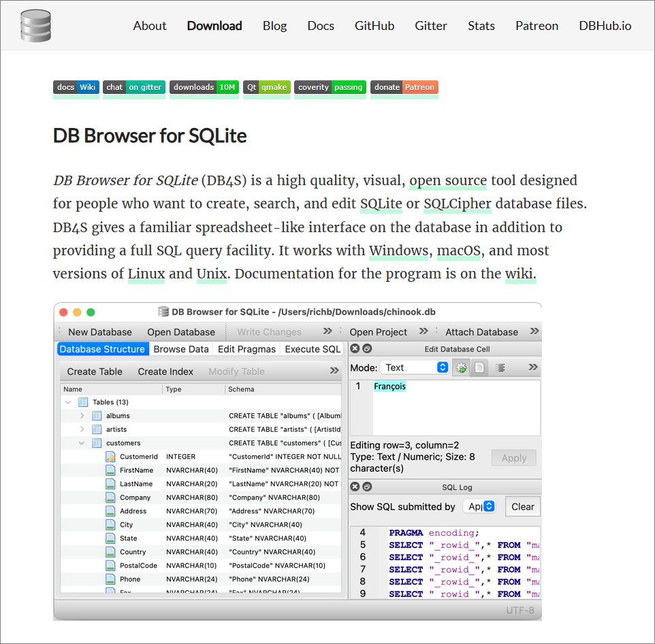Undock the Edit Database Cell panel
The height and width of the screenshot is (644, 655).
(x=367, y=349)
